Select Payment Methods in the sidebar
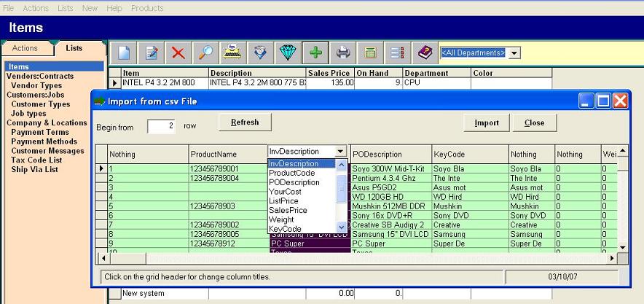 (44, 141)
